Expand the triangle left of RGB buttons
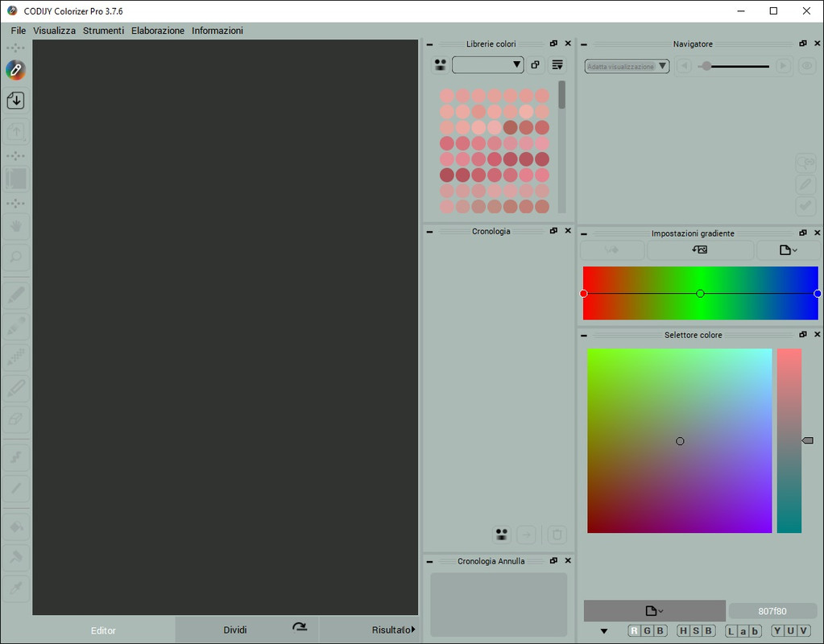 tap(604, 631)
